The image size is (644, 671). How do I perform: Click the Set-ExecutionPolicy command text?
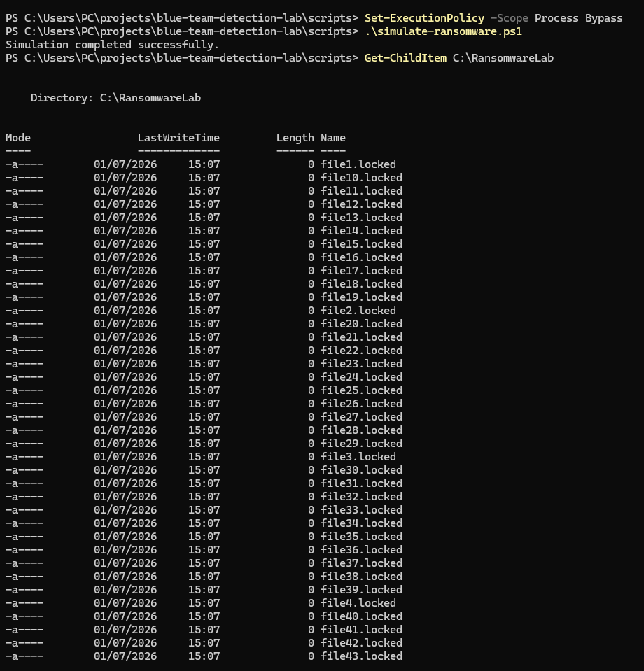coord(424,18)
